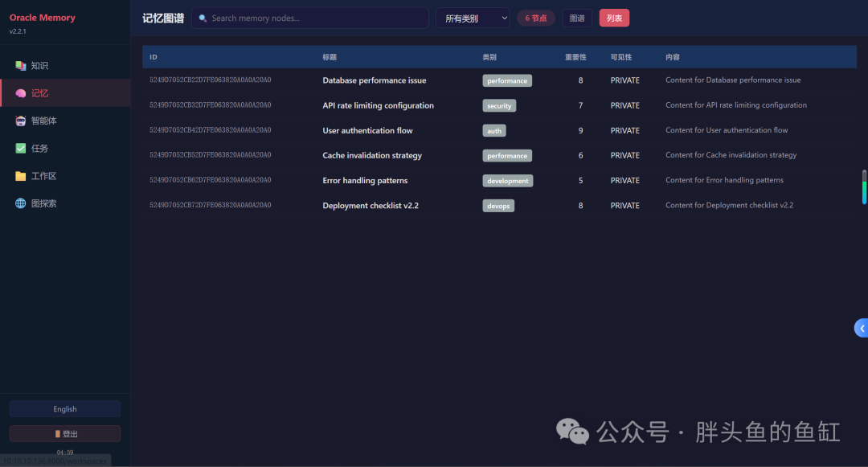Viewport: 868px width, 467px height.
Task: Click the 类别 column header
Action: [489, 57]
